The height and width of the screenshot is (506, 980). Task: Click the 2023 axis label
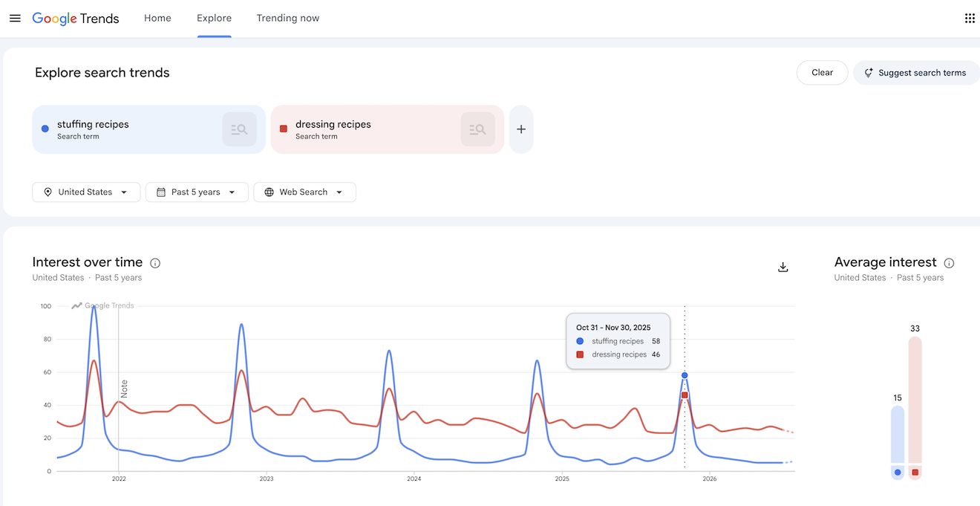coord(267,479)
